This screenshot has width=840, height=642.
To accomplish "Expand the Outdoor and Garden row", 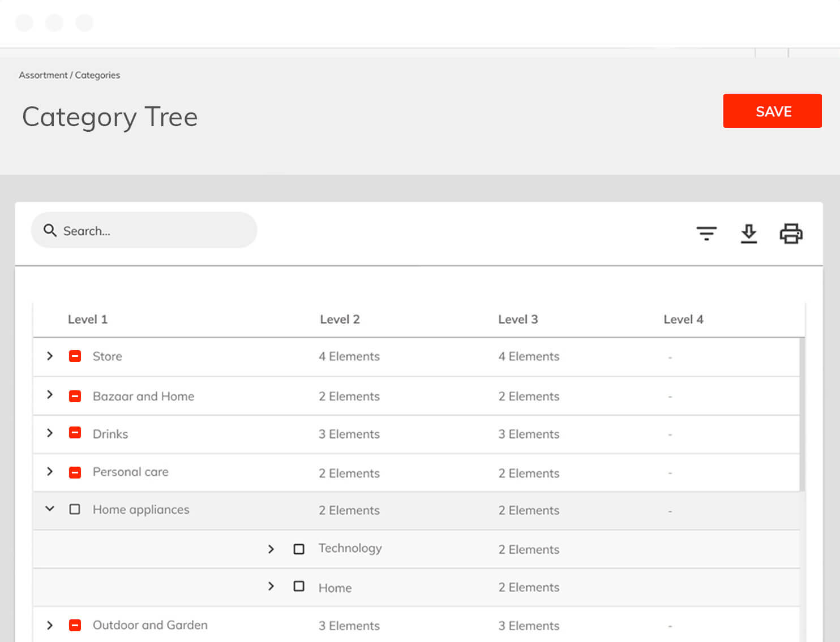I will pyautogui.click(x=50, y=625).
